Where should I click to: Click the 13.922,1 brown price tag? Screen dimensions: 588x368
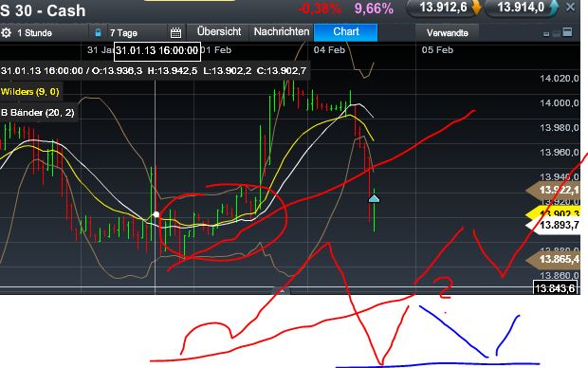(554, 191)
